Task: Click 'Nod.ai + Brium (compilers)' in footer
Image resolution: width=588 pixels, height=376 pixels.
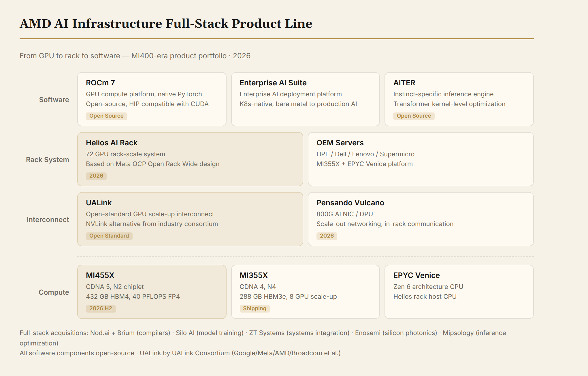Action: pos(130,333)
